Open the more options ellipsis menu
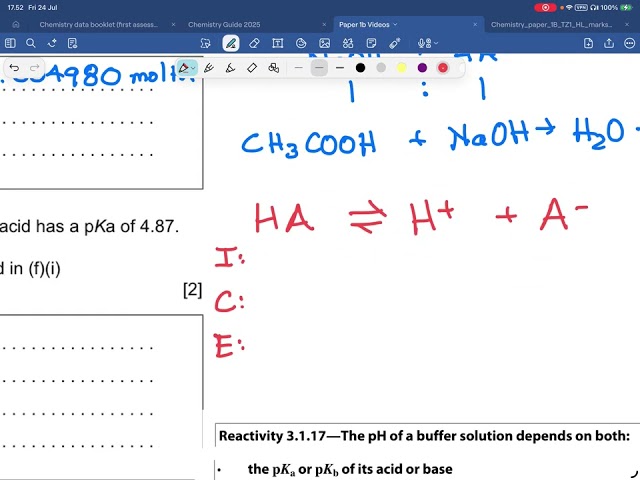 [630, 43]
